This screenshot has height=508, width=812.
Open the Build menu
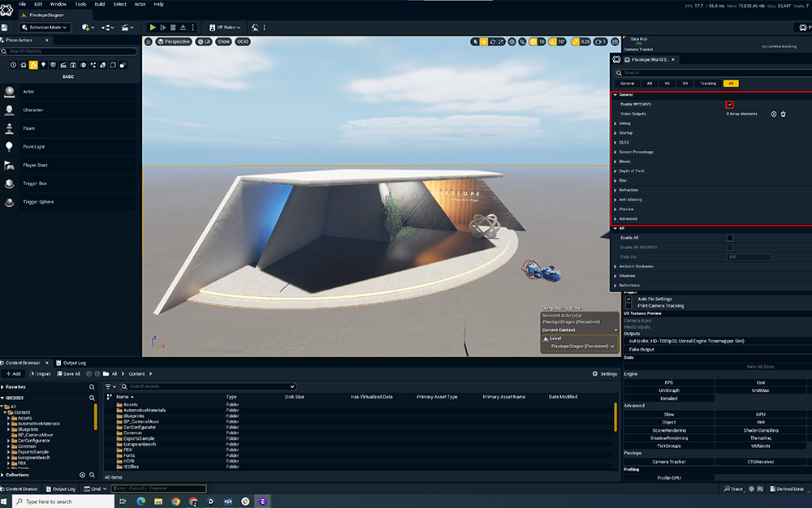click(100, 4)
